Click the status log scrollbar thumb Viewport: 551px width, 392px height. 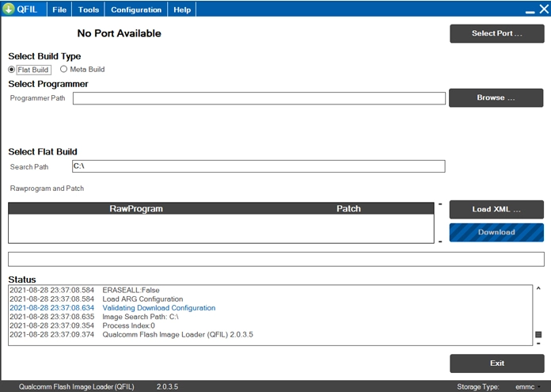[x=538, y=335]
